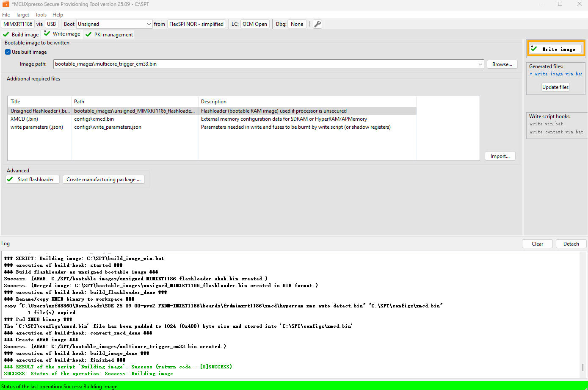Screen dimensions: 588x390
Task: Click the log vertical scrollbar
Action: pos(583,367)
